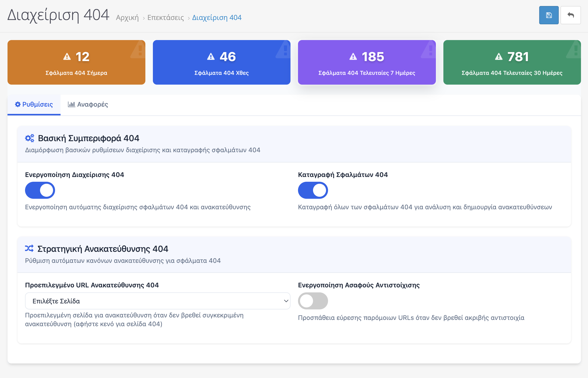Click the blue save icon button
The height and width of the screenshot is (378, 588).
(x=549, y=15)
